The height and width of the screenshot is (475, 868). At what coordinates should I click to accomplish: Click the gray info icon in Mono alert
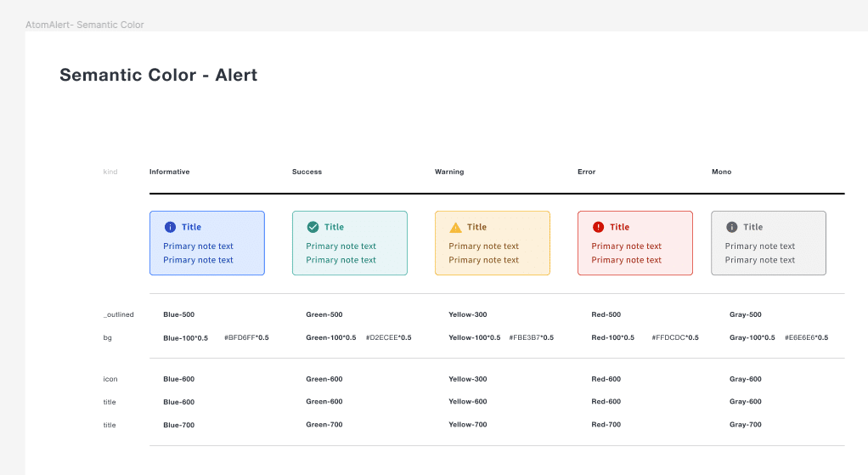click(x=732, y=227)
